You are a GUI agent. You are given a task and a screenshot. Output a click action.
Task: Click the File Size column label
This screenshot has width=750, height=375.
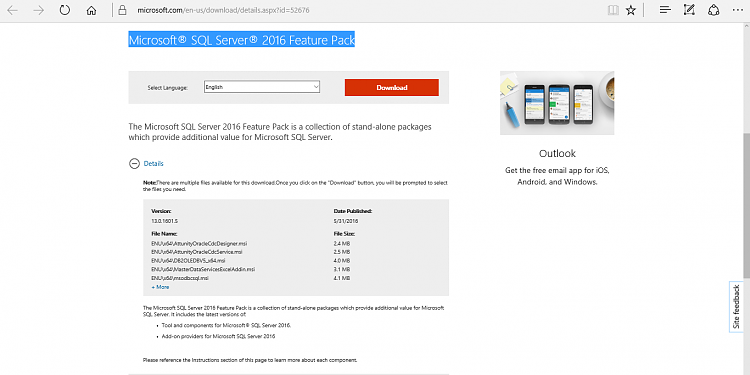(344, 234)
